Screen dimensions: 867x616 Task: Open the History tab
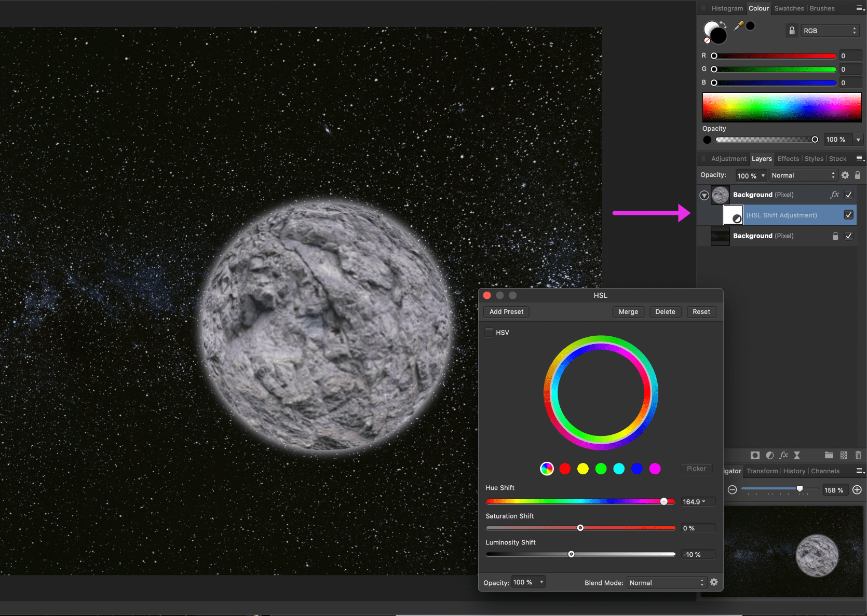click(x=794, y=471)
